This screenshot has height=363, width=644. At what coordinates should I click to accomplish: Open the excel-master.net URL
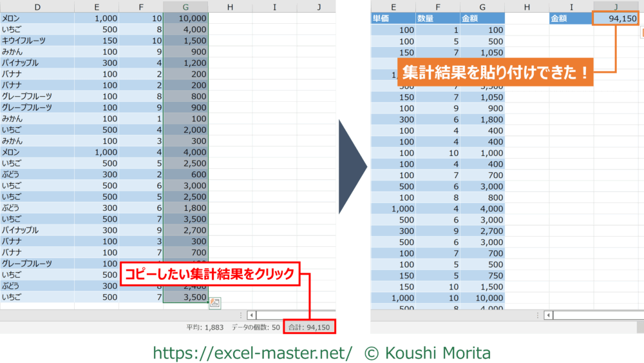coord(252,353)
